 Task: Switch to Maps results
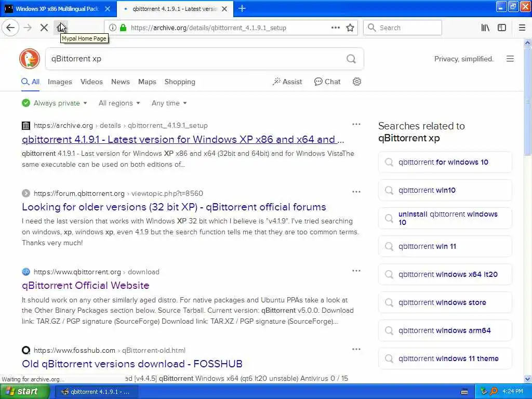point(147,82)
